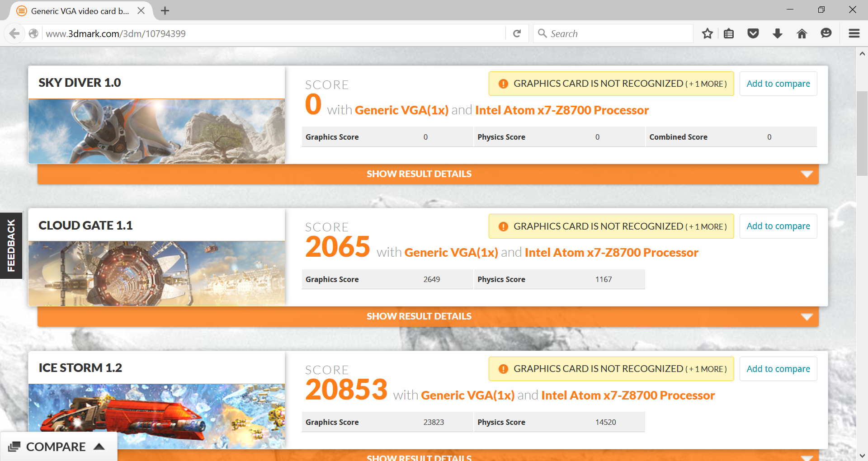
Task: Click the SKY DIVER 1.0 heading
Action: coord(80,83)
